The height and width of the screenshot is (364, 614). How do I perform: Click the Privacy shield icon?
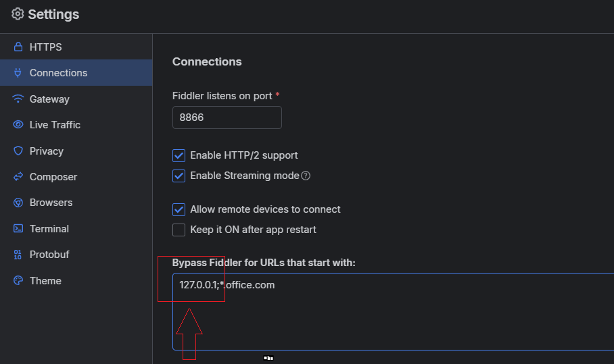[x=18, y=151]
